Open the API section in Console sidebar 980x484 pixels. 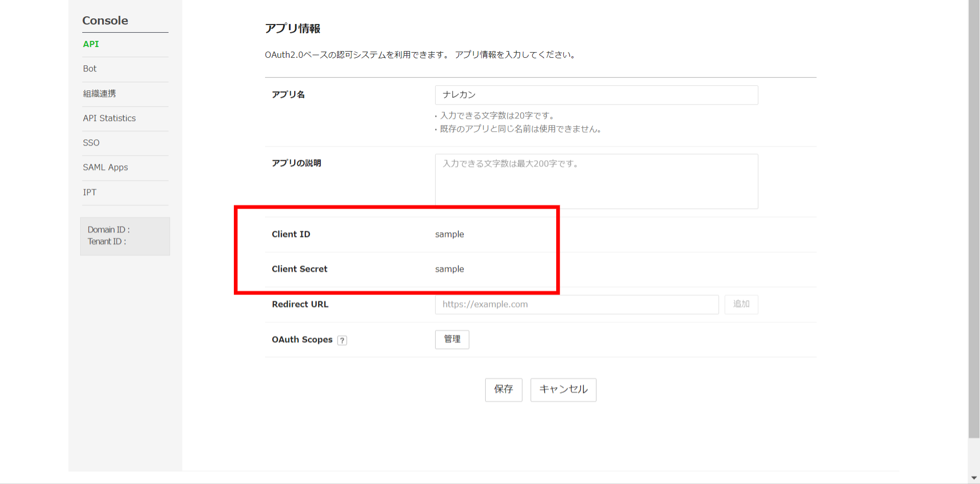point(91,44)
